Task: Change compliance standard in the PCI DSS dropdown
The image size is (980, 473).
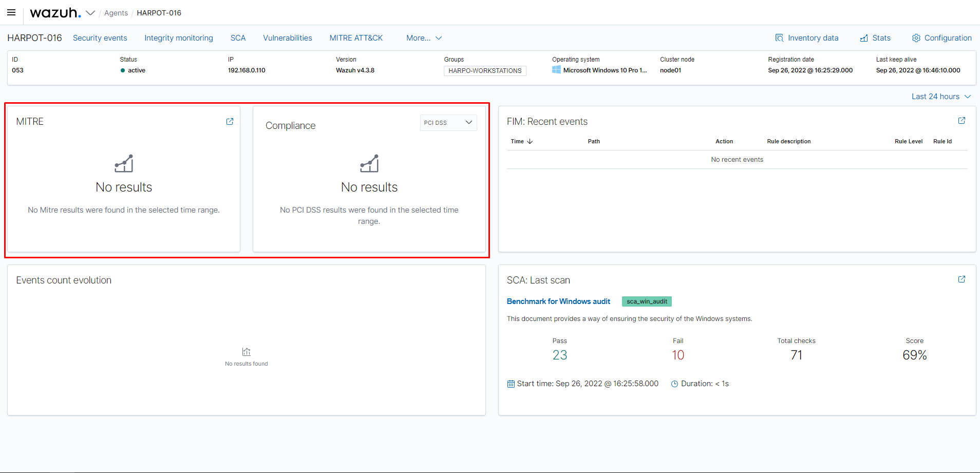Action: 447,122
